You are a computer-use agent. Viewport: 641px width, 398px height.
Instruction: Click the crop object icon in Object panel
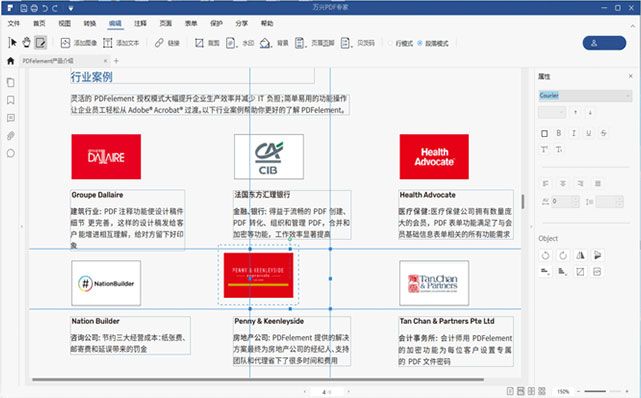580,272
